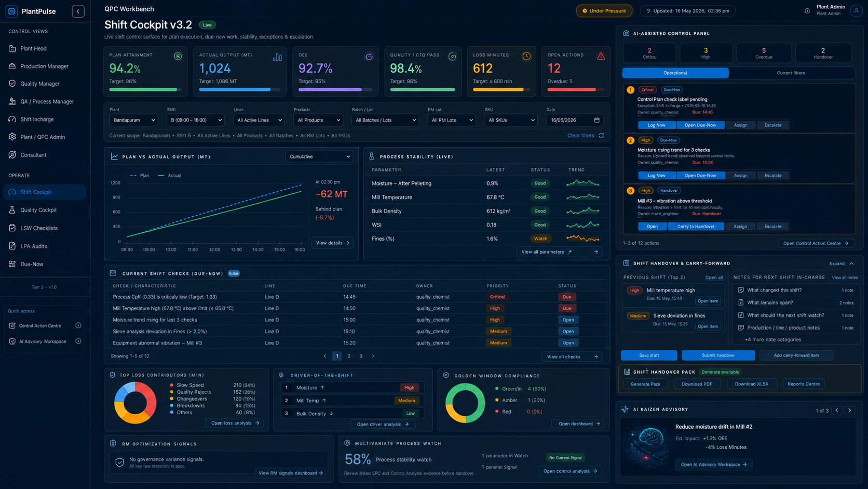Open the Plant Admin user avatar icon

(856, 11)
